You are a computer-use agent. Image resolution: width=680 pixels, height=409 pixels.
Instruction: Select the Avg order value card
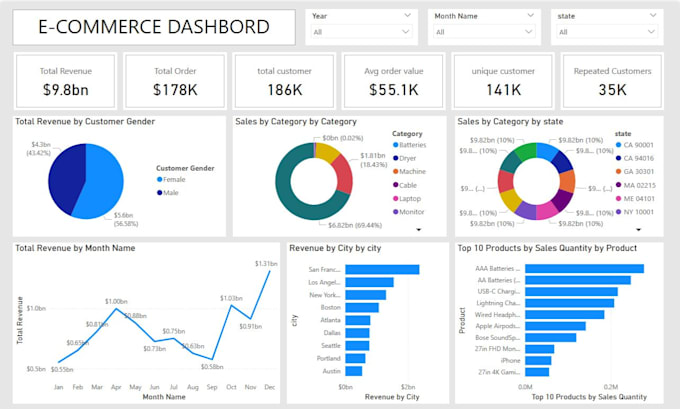(394, 81)
